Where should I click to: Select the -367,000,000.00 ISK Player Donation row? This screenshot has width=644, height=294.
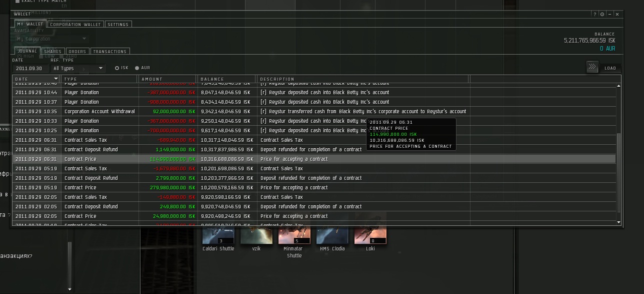314,121
